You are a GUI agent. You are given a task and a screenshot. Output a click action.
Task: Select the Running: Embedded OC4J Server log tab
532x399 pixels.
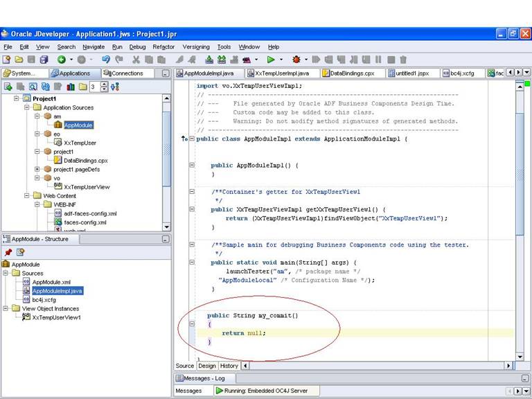click(x=266, y=391)
